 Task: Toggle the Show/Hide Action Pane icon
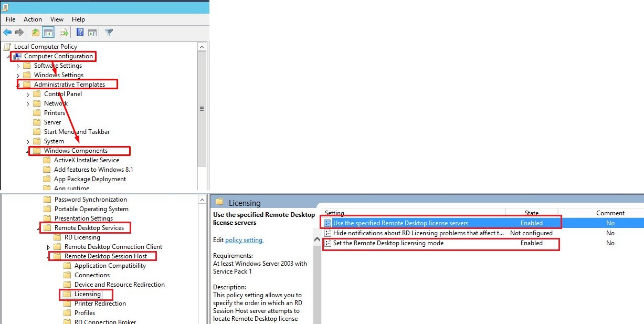point(92,33)
